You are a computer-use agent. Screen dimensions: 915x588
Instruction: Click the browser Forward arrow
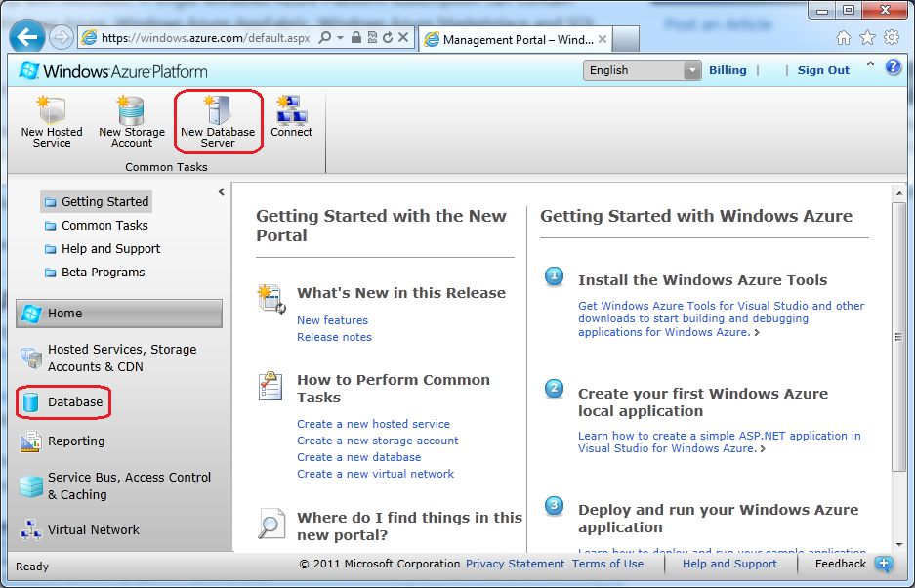[x=61, y=38]
